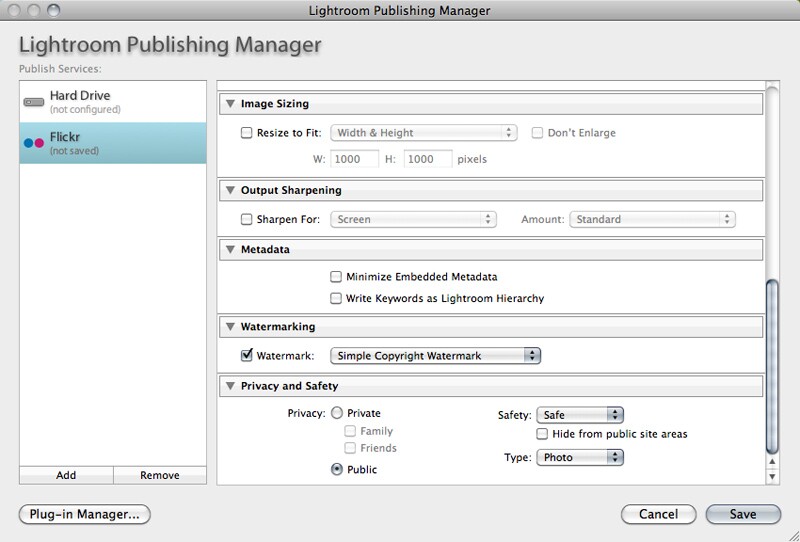The image size is (800, 542).
Task: Collapse the Privacy and Safety section triangle
Action: pyautogui.click(x=231, y=386)
